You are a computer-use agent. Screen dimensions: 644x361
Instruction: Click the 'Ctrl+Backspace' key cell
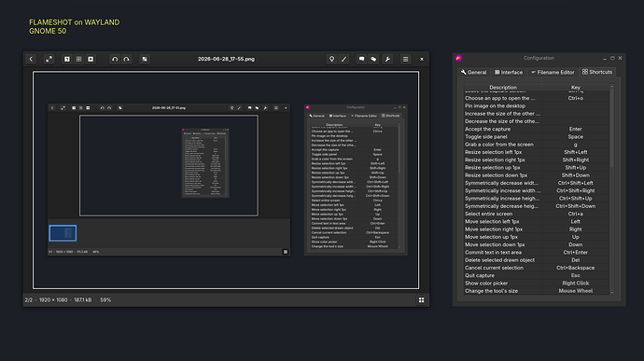coord(576,268)
